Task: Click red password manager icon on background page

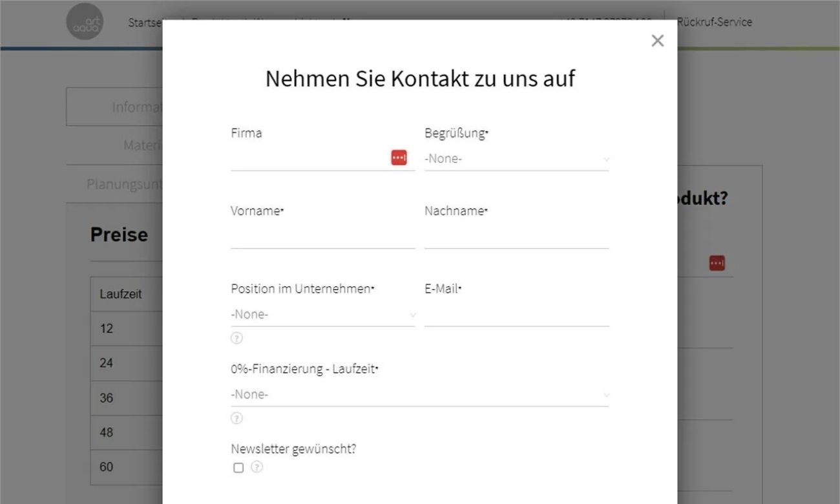Action: (717, 263)
